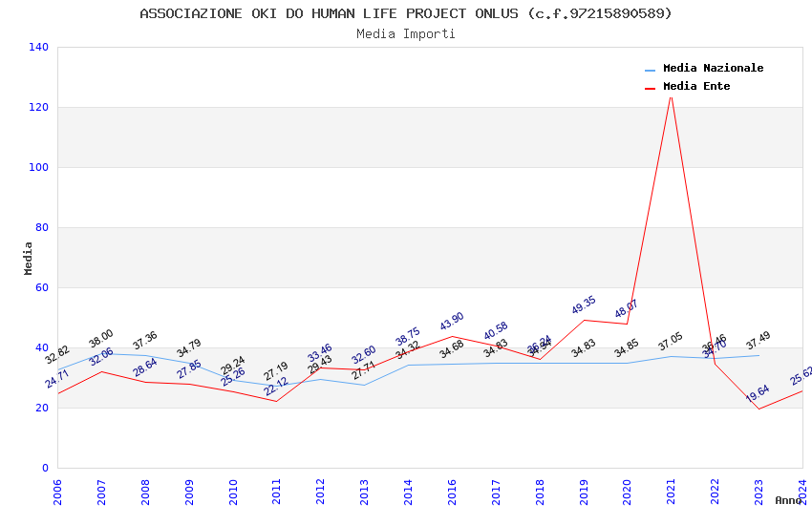Click the 2023 year label
The image size is (812, 525).
759,492
